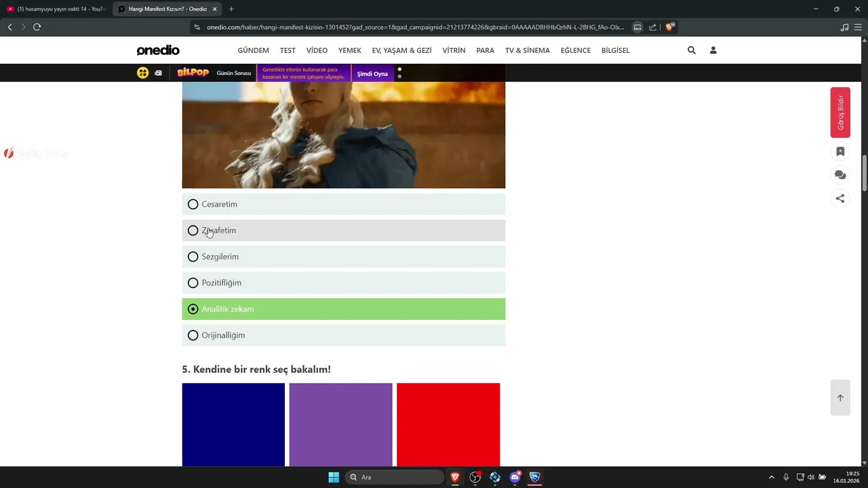Open the BİLGİSEL section
Screen dimensions: 868x488
[x=616, y=50]
